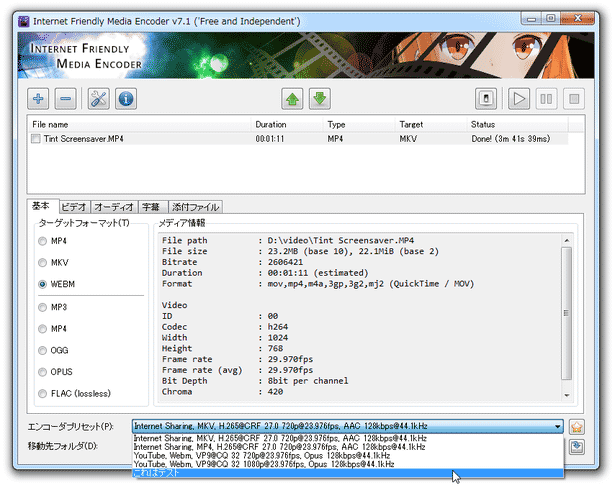Sort by the Type column header
615x488 pixels.
coord(359,124)
